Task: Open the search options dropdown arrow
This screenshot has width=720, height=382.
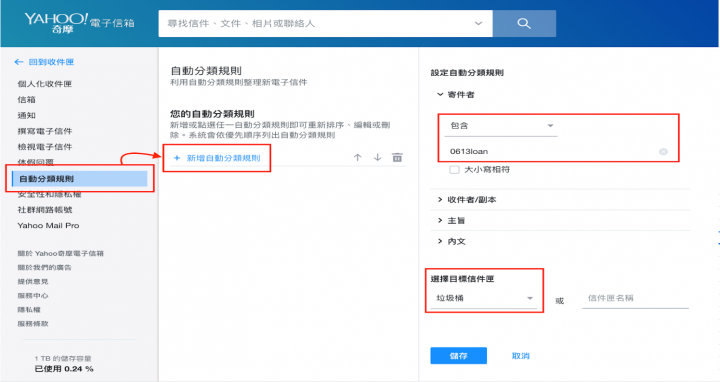Action: 478,23
